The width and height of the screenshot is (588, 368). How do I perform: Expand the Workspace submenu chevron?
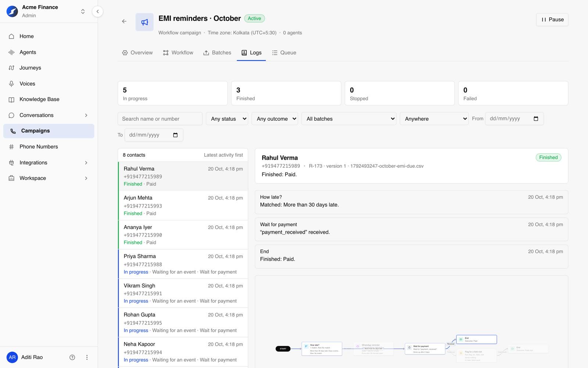tap(86, 178)
